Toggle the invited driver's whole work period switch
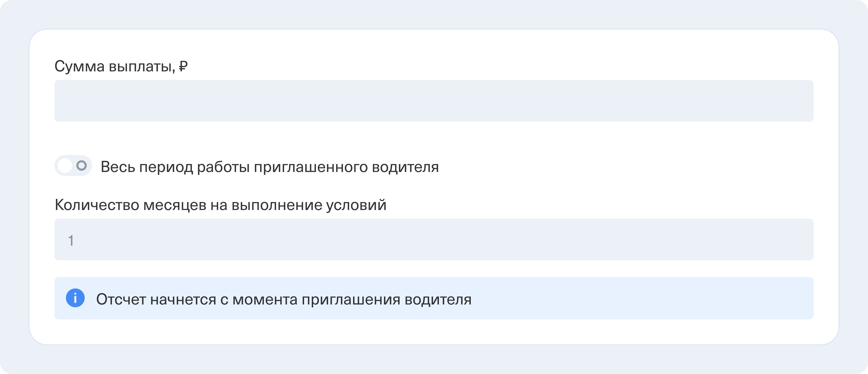868x374 pixels. click(73, 166)
